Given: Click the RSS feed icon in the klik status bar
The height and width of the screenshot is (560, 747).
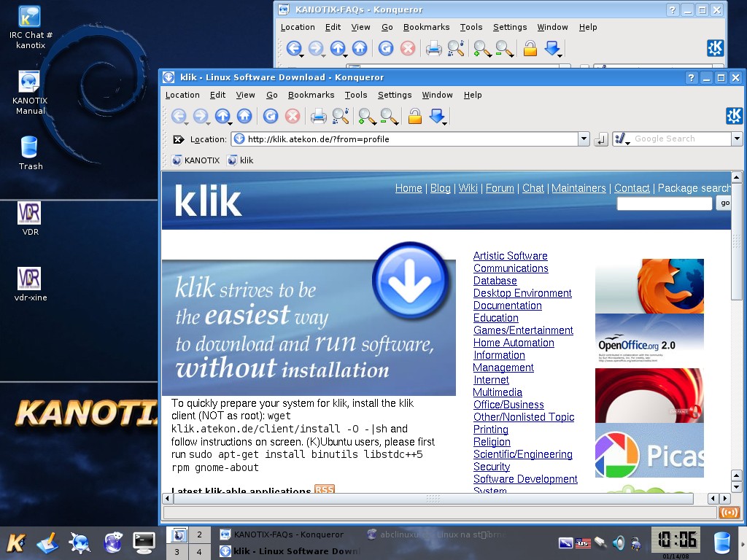Looking at the screenshot, I should 729,513.
